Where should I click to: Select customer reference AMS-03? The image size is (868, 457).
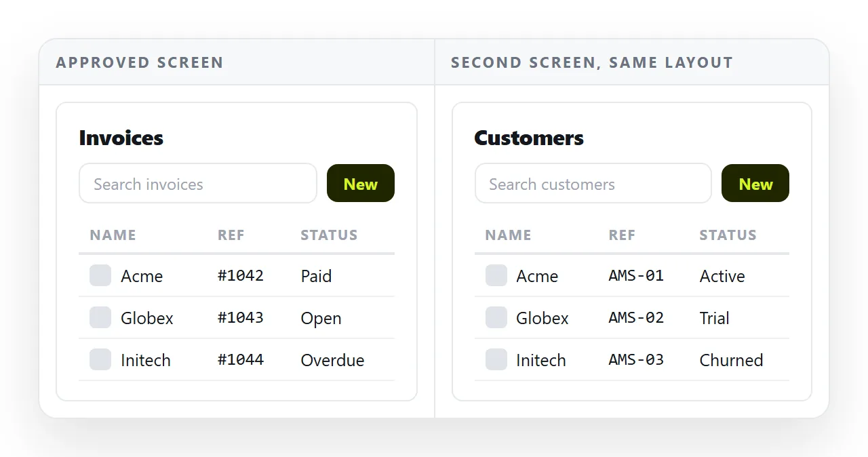[636, 360]
